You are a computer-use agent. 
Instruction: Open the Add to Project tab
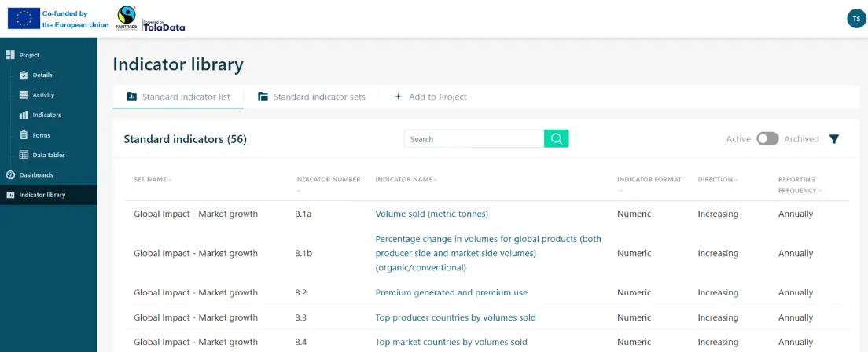pos(430,97)
